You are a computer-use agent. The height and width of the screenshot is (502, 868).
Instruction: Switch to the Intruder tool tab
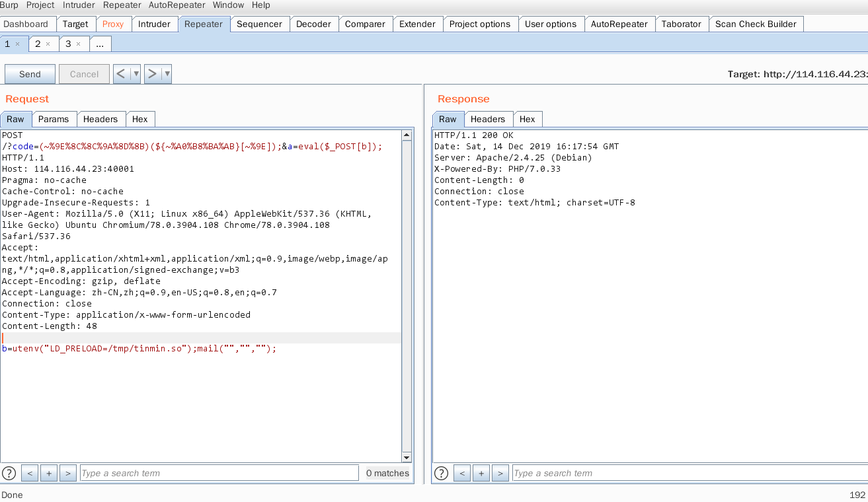tap(154, 24)
